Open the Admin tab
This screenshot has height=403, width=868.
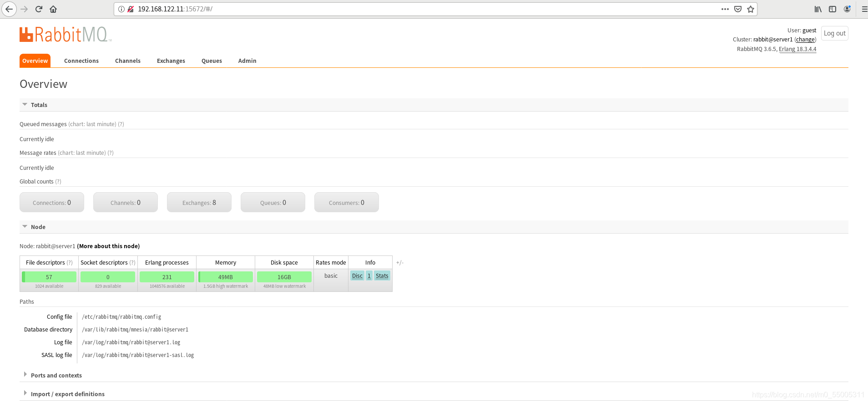[x=247, y=61]
